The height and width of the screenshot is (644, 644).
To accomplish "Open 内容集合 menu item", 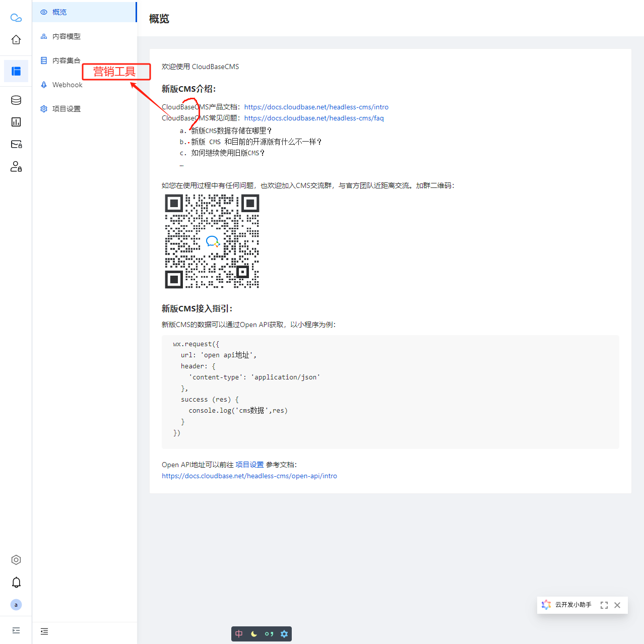I will coord(84,60).
